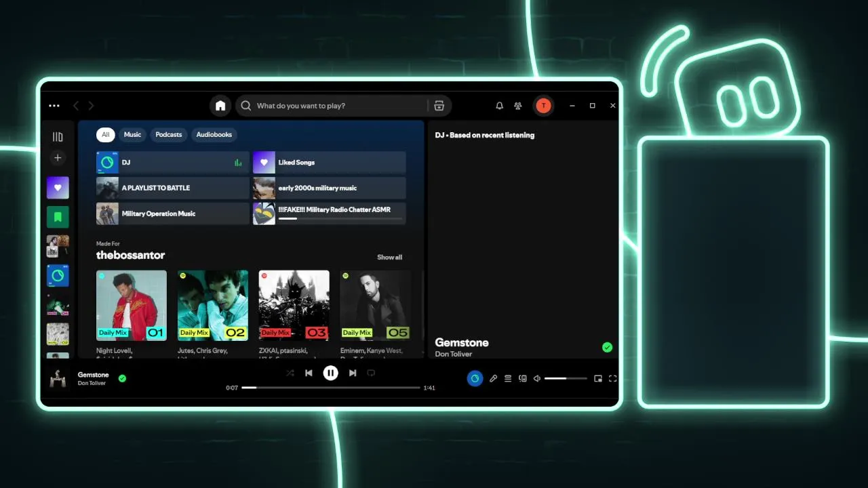This screenshot has height=488, width=868.
Task: Pause the current track
Action: (330, 373)
